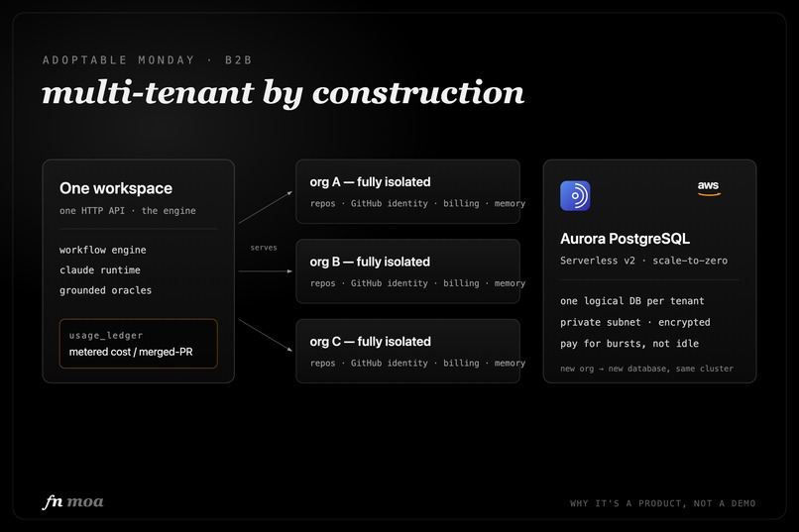The width and height of the screenshot is (799, 532).
Task: Click the 'usage_ledger' label
Action: (x=106, y=336)
